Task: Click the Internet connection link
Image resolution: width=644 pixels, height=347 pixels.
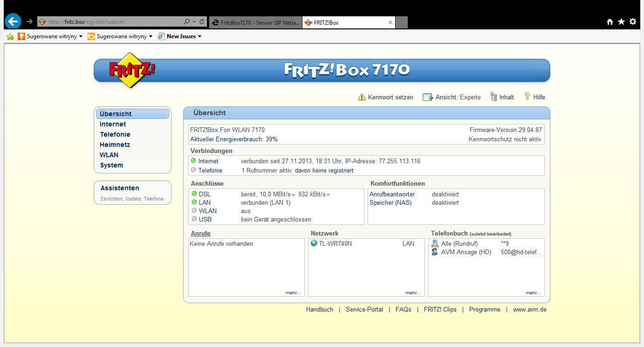Action: (x=208, y=161)
